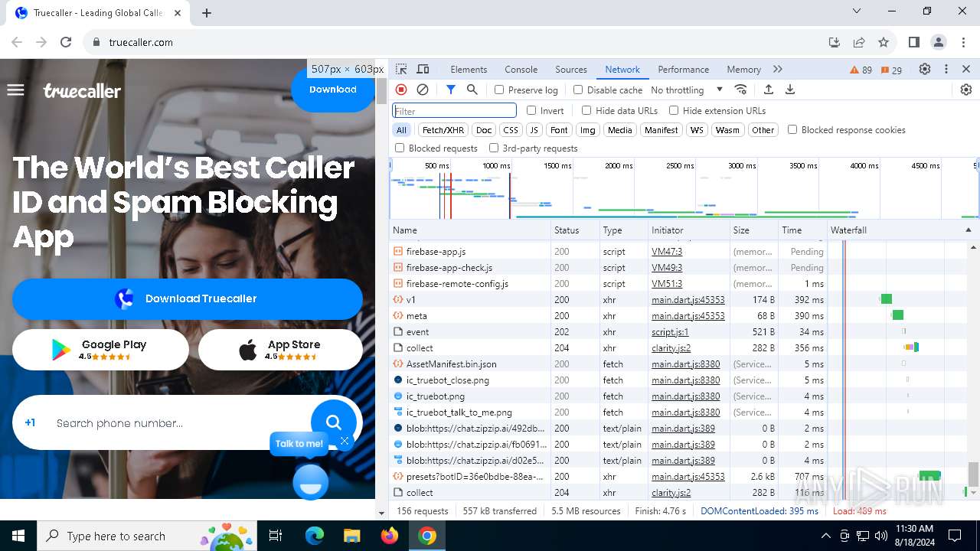Click the network requests list scrollbar
This screenshot has height=551, width=980.
pos(973,473)
